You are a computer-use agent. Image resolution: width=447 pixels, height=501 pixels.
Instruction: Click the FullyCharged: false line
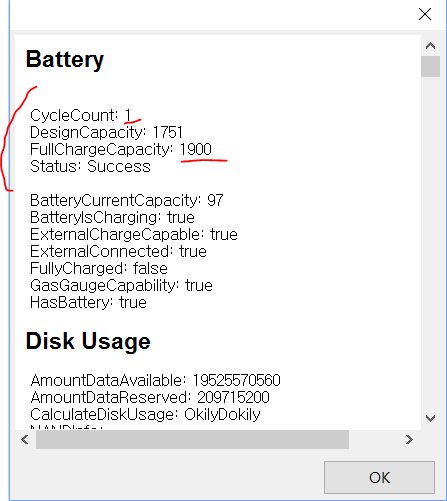pyautogui.click(x=99, y=268)
